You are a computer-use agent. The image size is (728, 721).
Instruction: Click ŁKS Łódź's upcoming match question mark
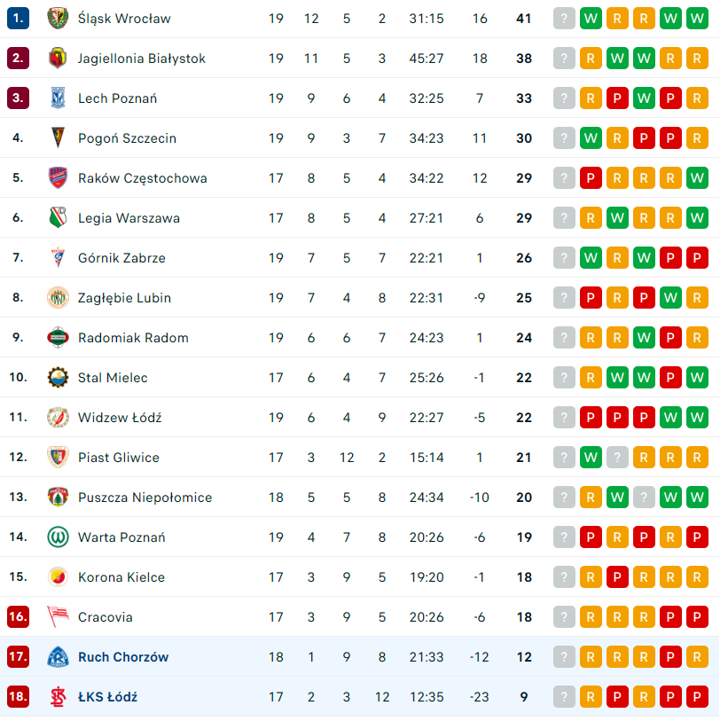[564, 696]
